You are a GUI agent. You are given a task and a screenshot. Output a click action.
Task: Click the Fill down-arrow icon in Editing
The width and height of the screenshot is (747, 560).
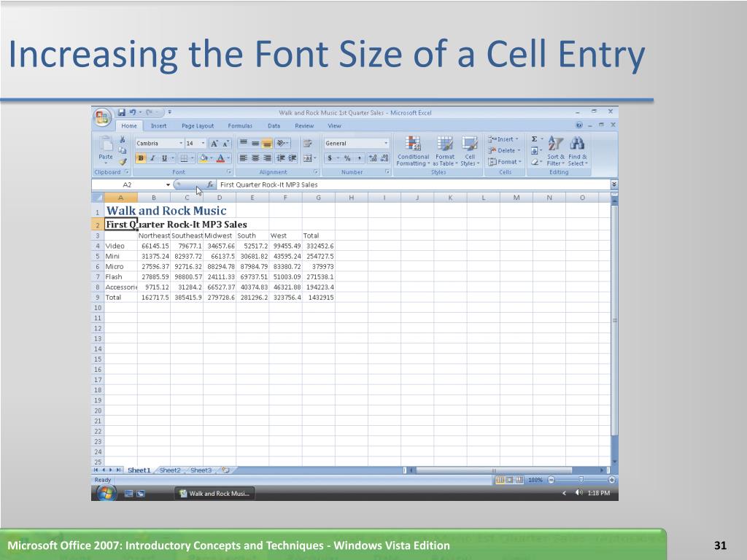tap(535, 150)
